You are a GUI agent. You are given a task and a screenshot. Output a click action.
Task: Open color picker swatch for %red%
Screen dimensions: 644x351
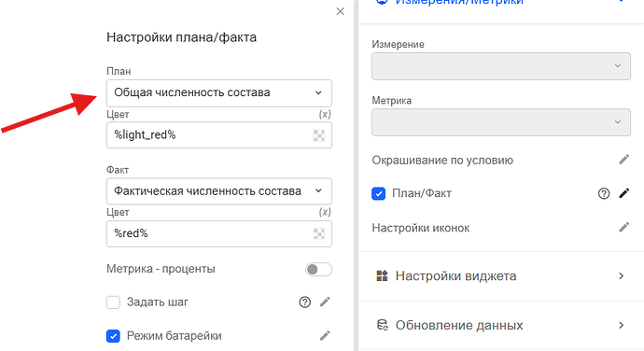[x=318, y=234]
